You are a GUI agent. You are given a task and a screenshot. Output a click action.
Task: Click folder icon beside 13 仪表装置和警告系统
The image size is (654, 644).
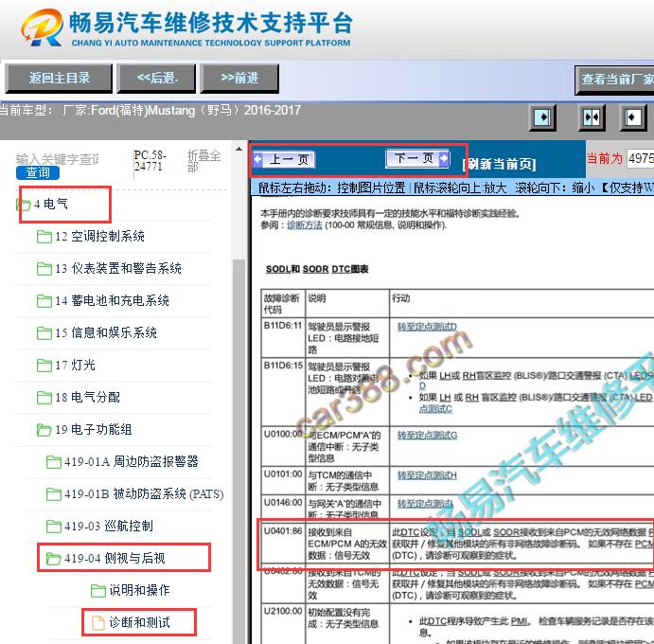(x=44, y=269)
